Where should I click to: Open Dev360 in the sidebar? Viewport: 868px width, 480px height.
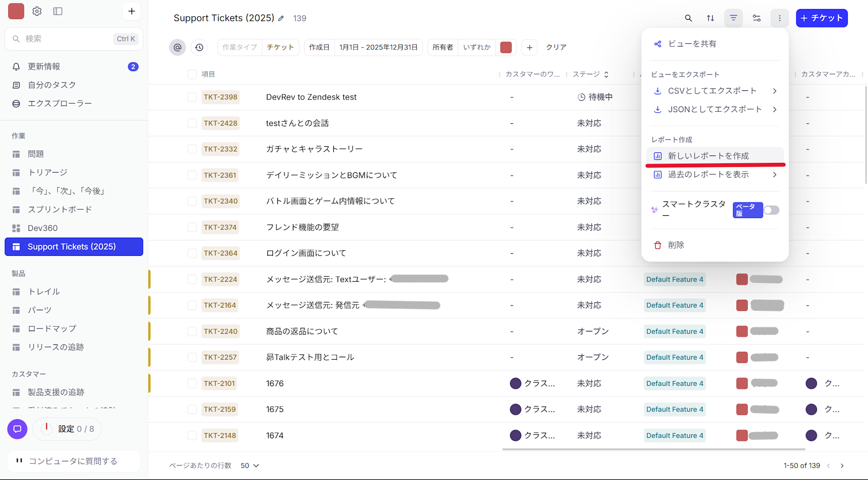pos(43,228)
